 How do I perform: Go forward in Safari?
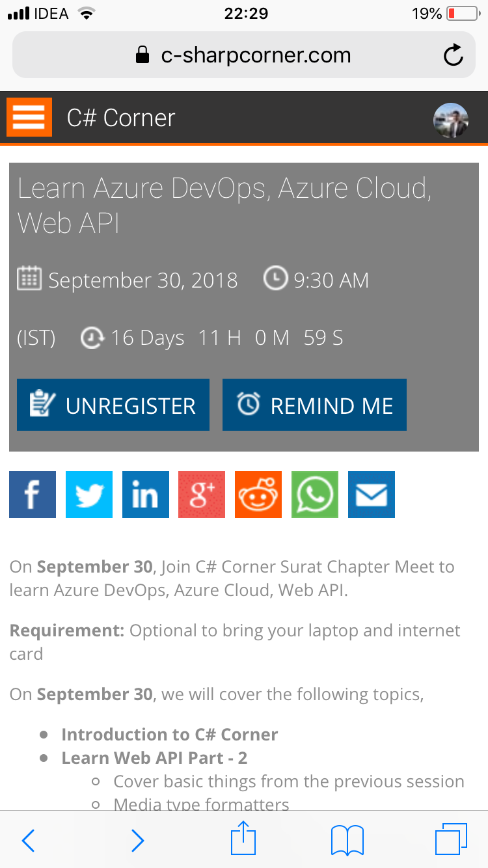click(x=137, y=840)
